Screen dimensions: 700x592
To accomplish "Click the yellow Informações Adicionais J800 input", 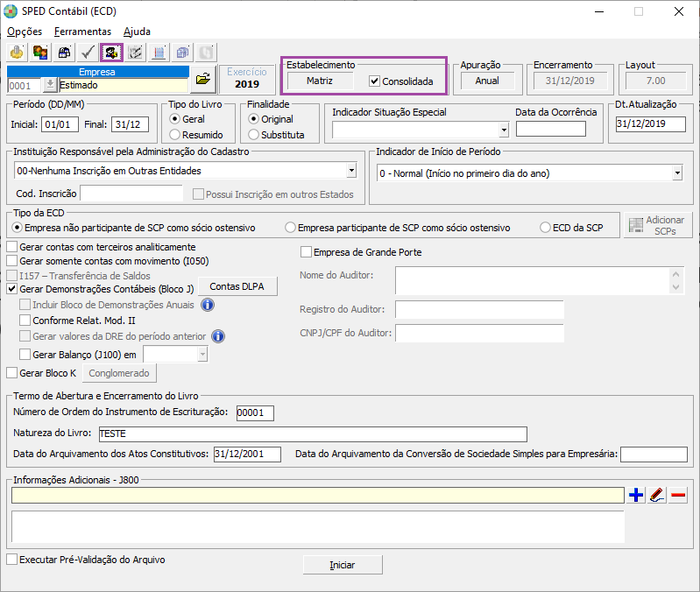I will click(x=318, y=495).
